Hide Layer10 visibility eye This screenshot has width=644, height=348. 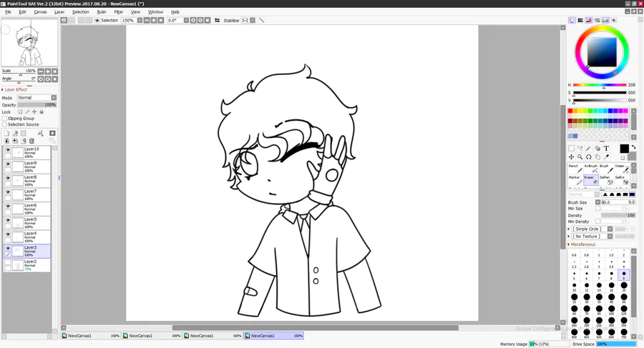(8, 150)
